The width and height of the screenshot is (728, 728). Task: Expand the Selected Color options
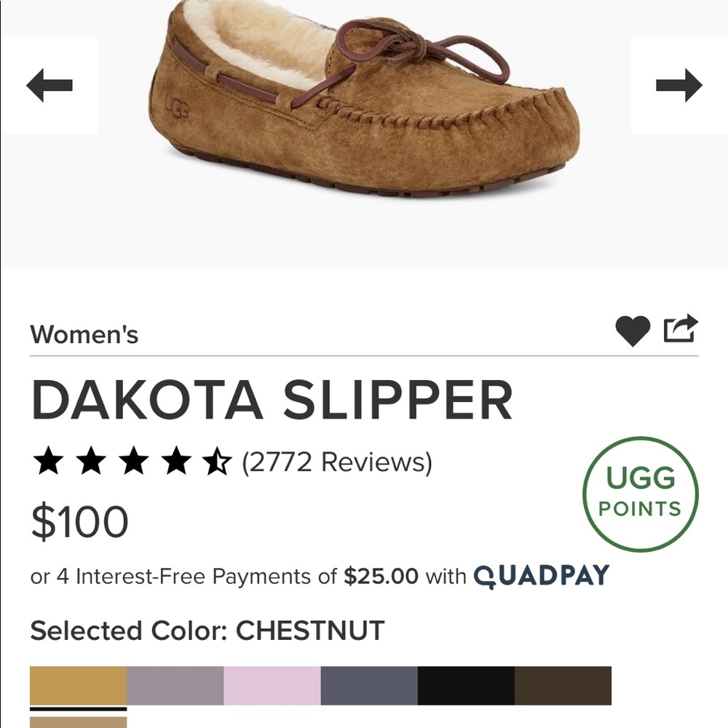click(x=206, y=630)
